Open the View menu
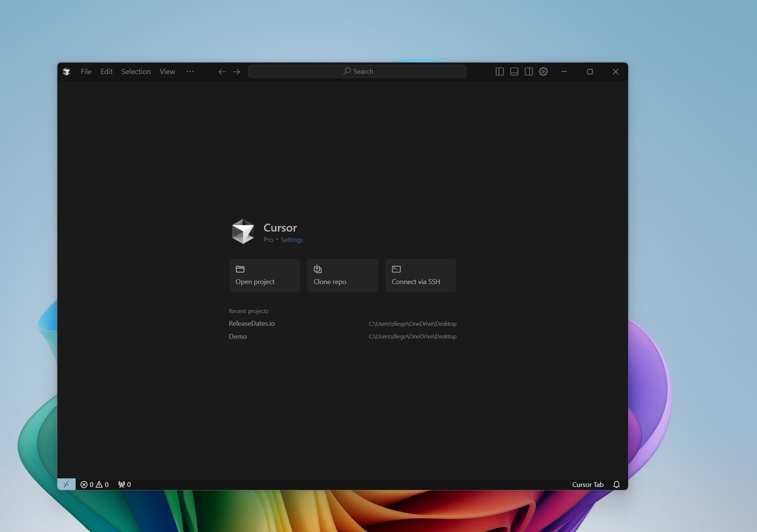This screenshot has width=757, height=532. tap(167, 71)
